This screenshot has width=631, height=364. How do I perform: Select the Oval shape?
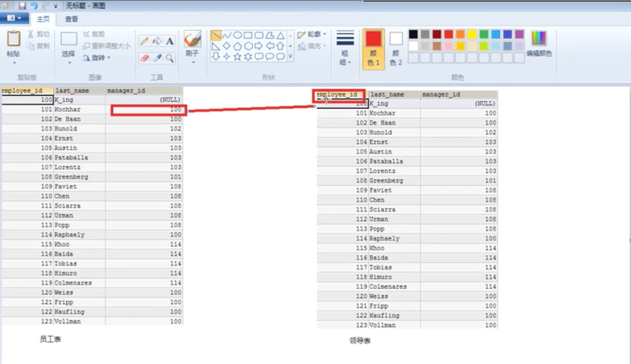pos(238,35)
